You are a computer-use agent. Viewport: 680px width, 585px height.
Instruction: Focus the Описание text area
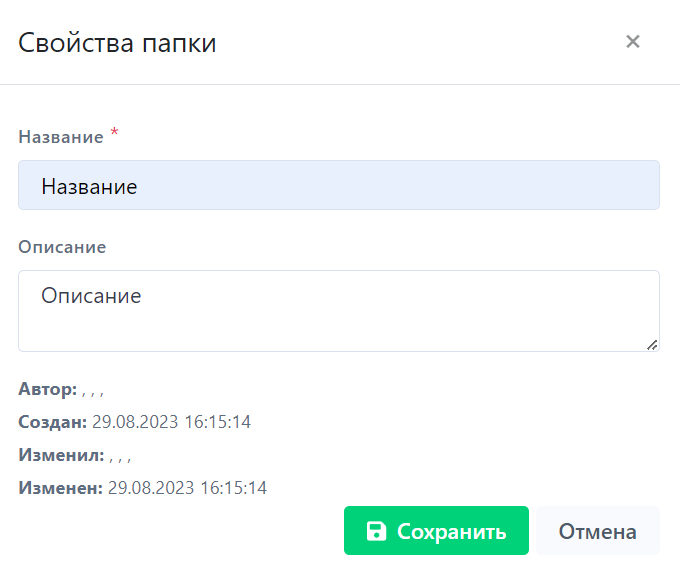tap(338, 311)
